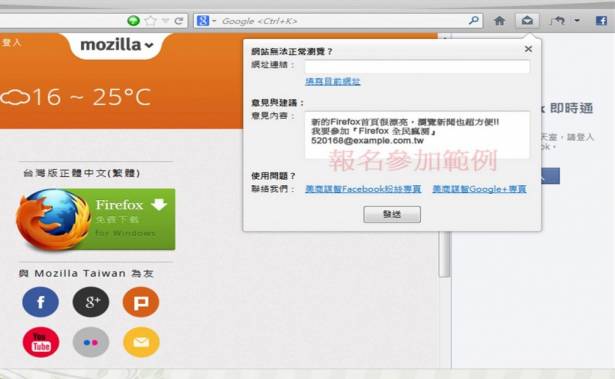
Task: Open the Facebook fan page link
Action: (363, 189)
